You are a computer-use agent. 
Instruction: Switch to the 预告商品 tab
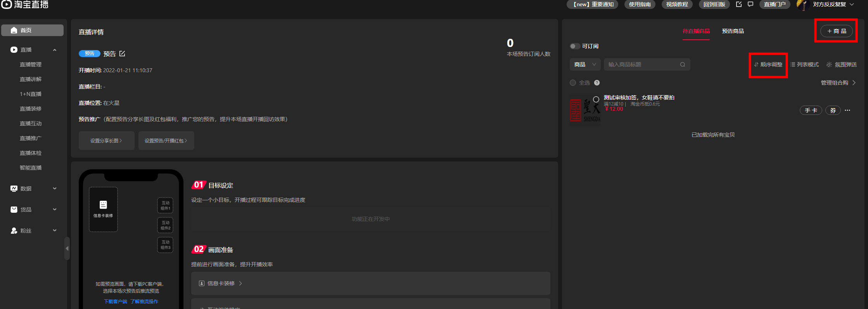coord(733,31)
